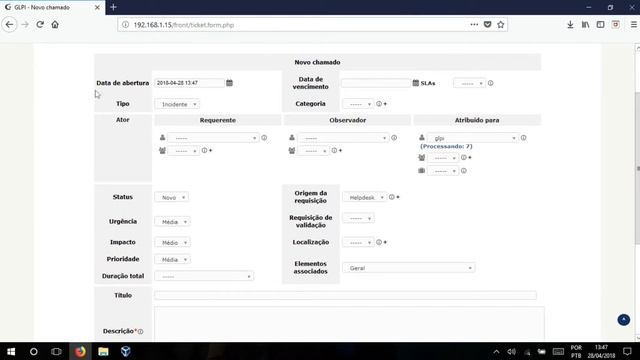
Task: Open the Localização dropdown
Action: coord(358,242)
